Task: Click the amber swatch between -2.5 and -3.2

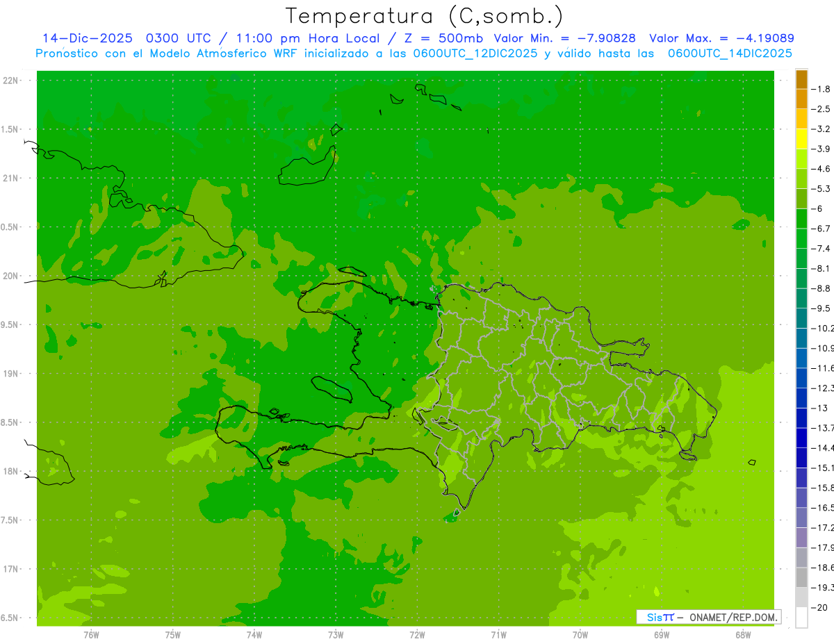Action: coord(801,119)
